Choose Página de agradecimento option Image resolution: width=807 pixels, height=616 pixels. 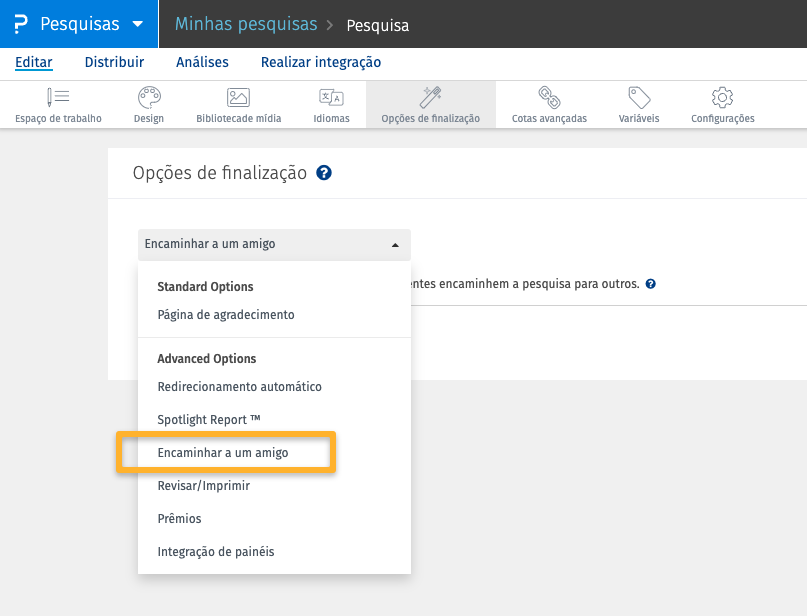tap(226, 315)
